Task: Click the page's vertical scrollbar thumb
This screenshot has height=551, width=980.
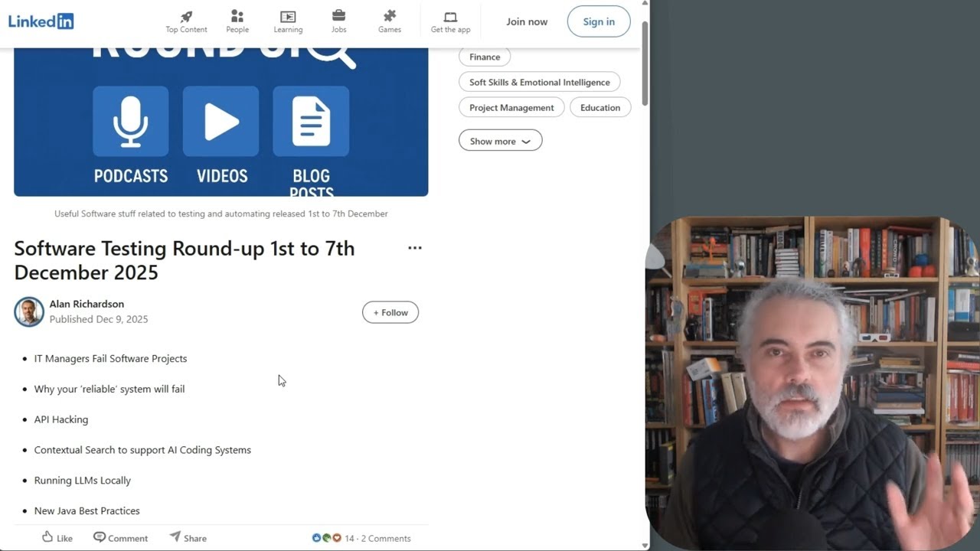Action: [645, 63]
